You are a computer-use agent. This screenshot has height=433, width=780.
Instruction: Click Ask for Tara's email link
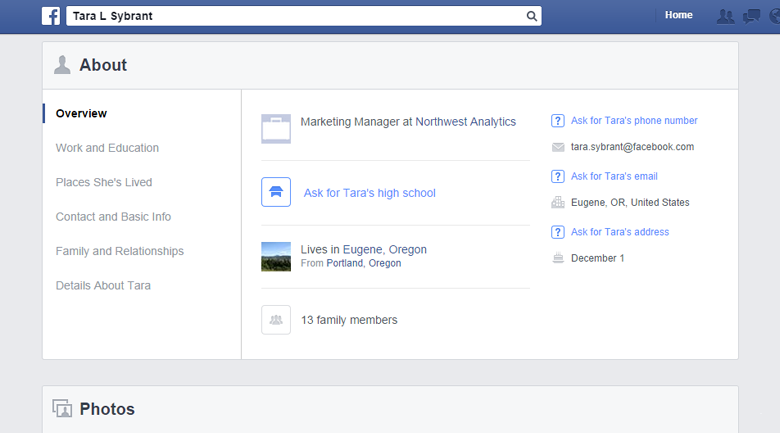pyautogui.click(x=614, y=177)
